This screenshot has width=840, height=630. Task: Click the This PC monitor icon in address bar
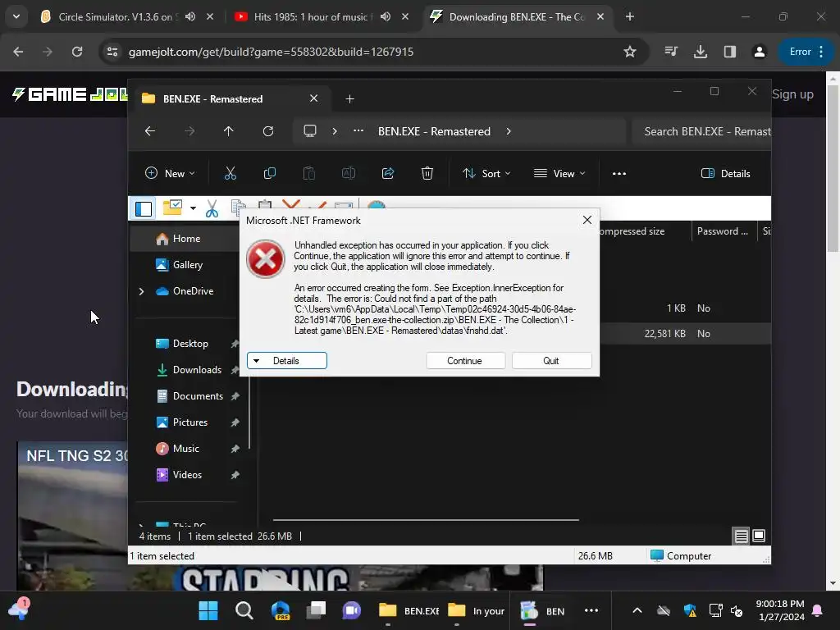[310, 131]
